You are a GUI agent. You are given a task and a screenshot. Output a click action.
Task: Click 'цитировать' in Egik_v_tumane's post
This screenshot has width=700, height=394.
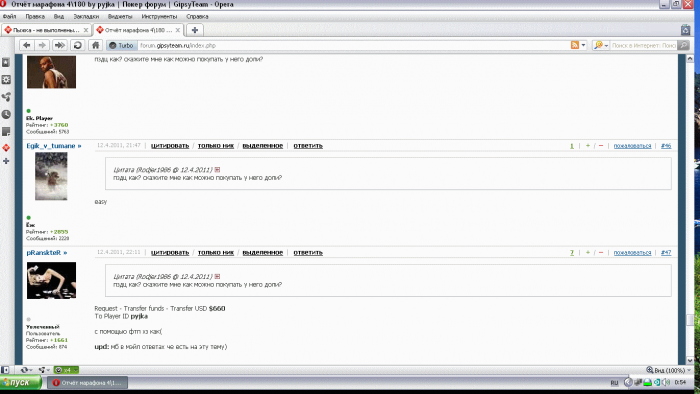point(170,145)
